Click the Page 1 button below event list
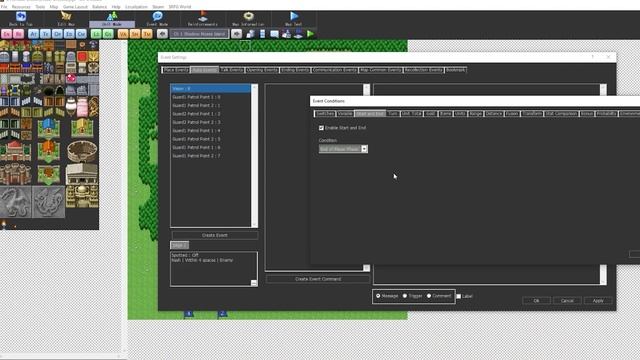 point(179,245)
